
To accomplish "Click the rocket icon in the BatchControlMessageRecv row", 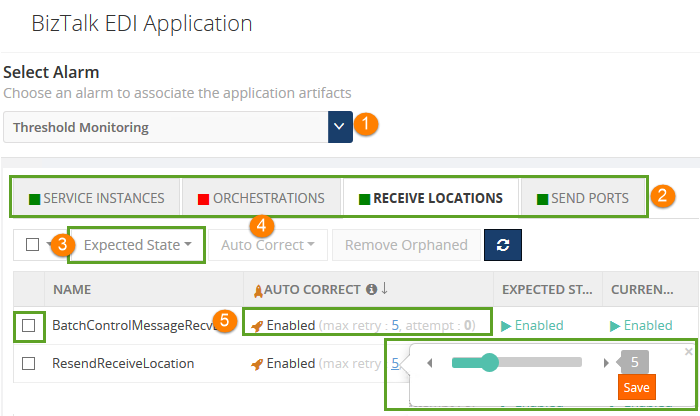I will click(x=257, y=326).
